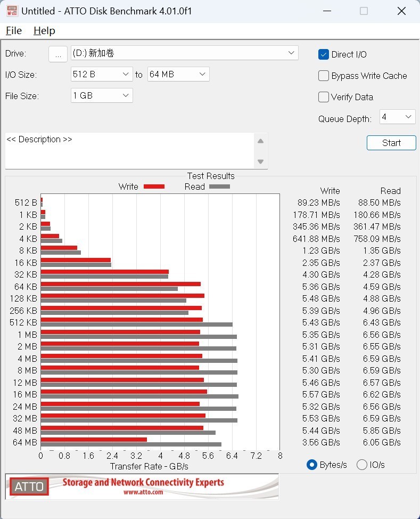Open the File menu
The width and height of the screenshot is (420, 519).
(x=14, y=30)
